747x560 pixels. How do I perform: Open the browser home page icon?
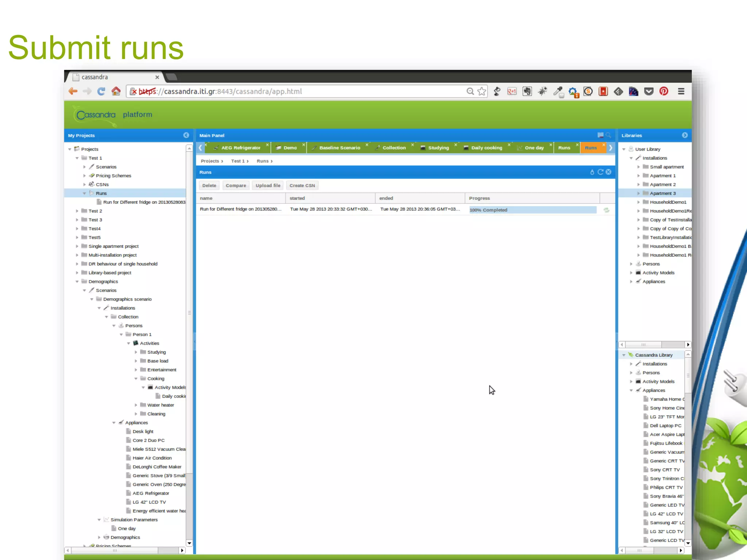point(116,91)
